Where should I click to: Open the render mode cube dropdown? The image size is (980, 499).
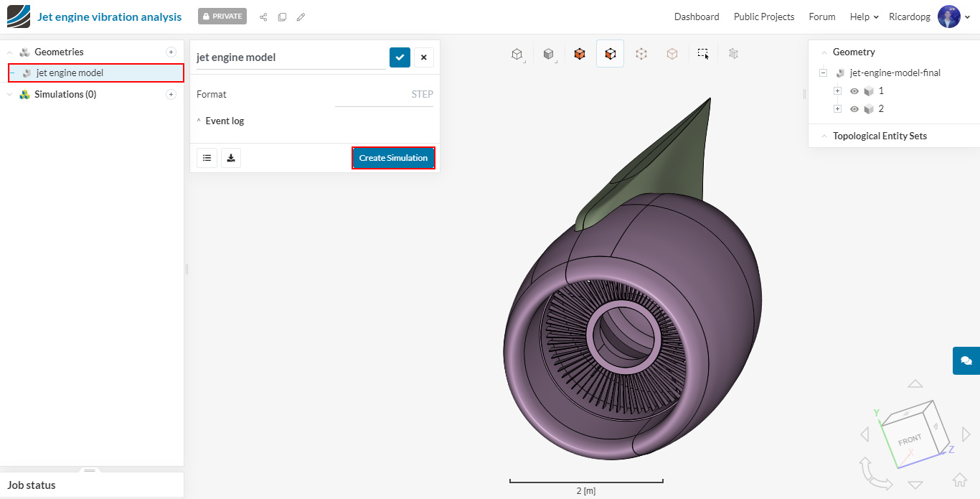(x=549, y=54)
